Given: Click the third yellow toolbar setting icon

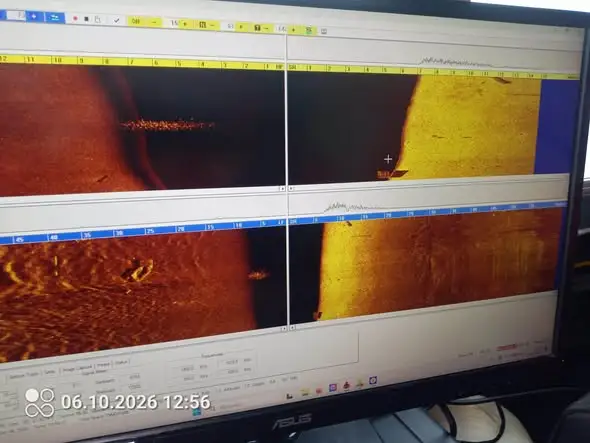Looking at the screenshot, I should (x=257, y=27).
